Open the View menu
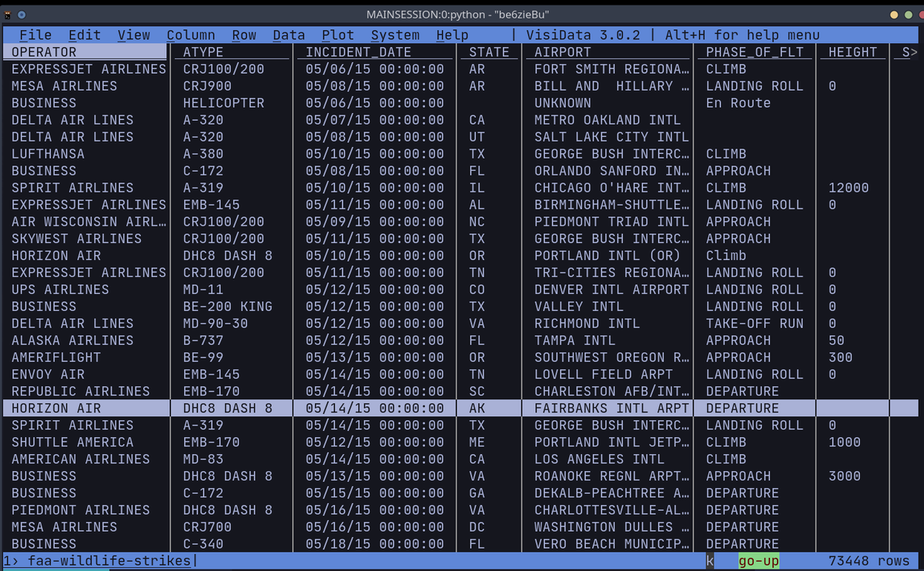Screen dimensions: 924x571 [x=134, y=35]
